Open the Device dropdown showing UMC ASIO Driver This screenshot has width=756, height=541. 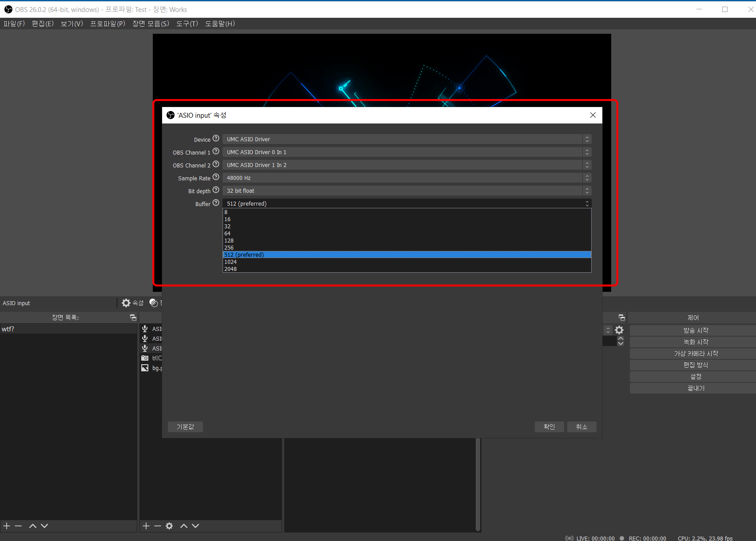407,139
